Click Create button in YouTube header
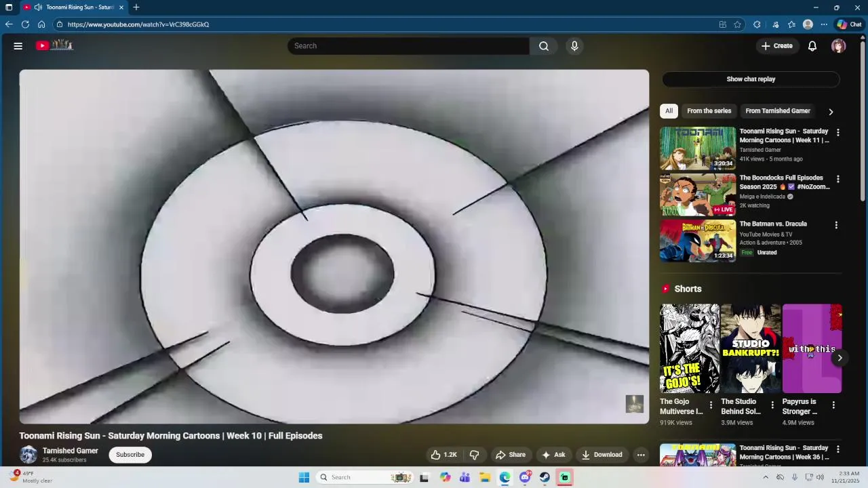This screenshot has width=868, height=488. 776,46
